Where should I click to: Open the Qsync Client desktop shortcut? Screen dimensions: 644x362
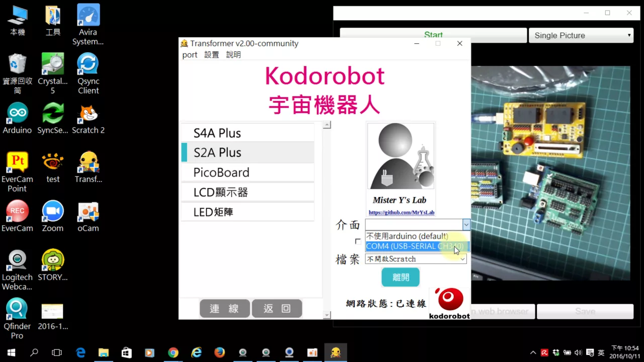point(88,74)
